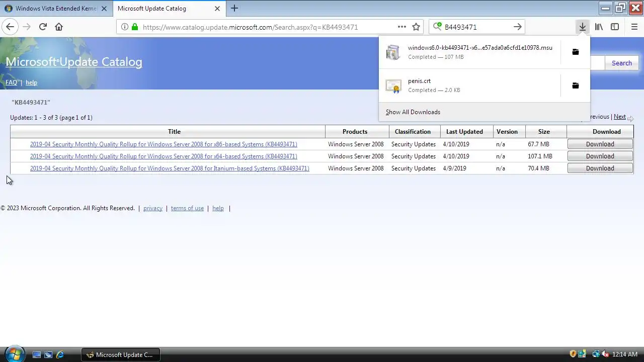Select the Microsoft Update Catalog tab
Image resolution: width=644 pixels, height=362 pixels.
coord(169,9)
